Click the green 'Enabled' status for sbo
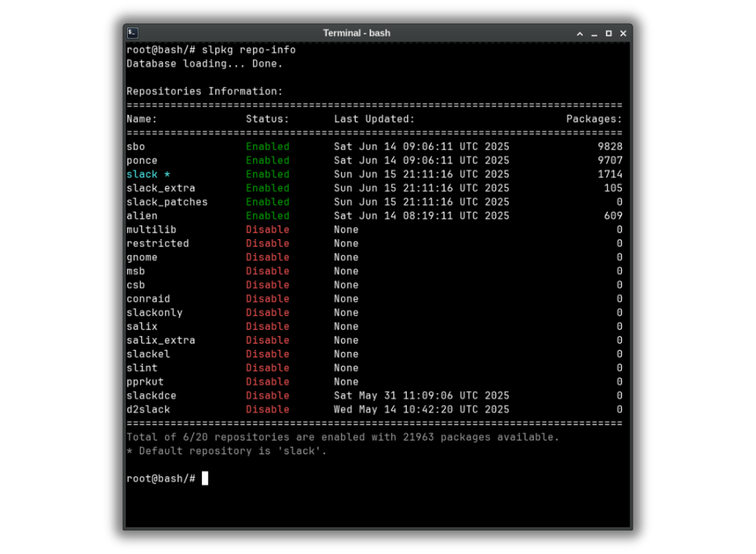Screen dimensions: 756x554 click(x=267, y=147)
